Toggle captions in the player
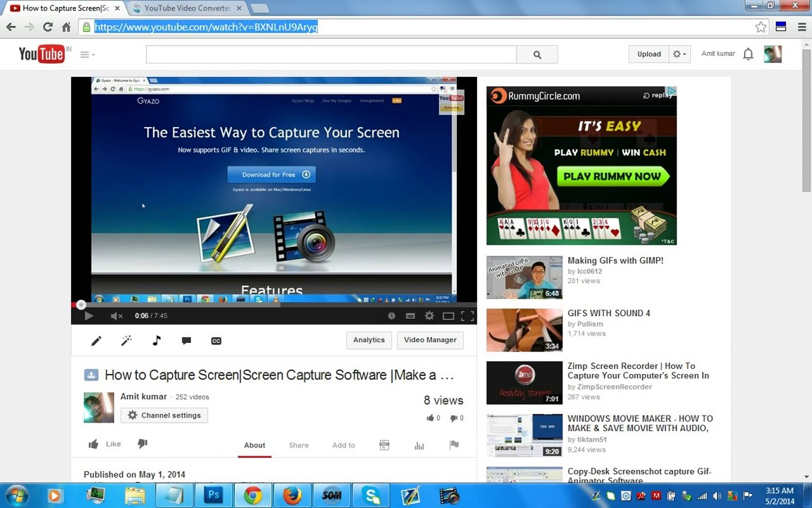Screen dimensions: 812x508 click(x=410, y=315)
